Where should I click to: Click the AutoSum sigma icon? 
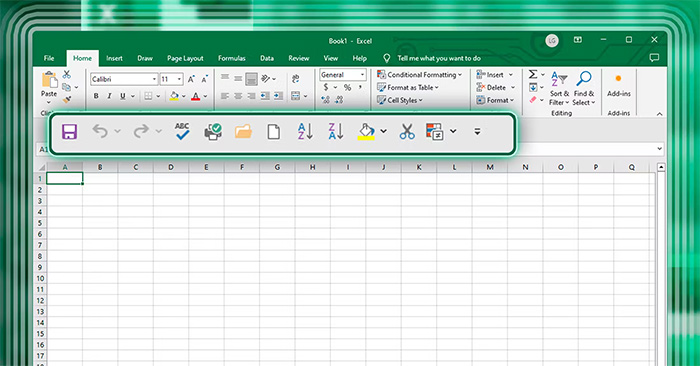533,75
